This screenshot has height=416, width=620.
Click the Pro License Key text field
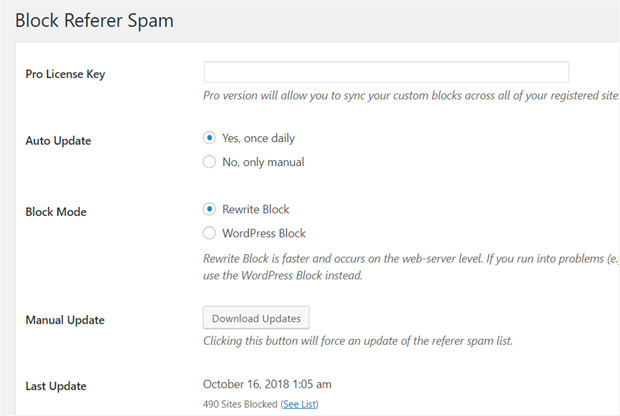[386, 72]
